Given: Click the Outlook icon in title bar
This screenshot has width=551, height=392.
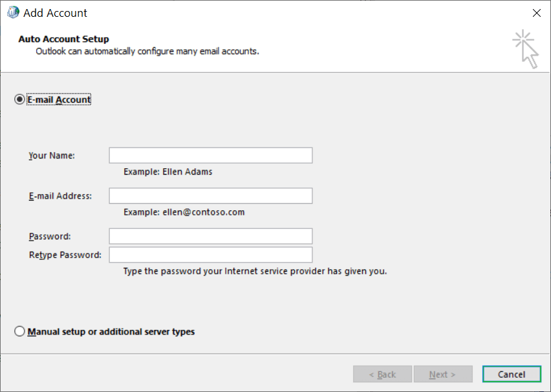Looking at the screenshot, I should pyautogui.click(x=13, y=13).
